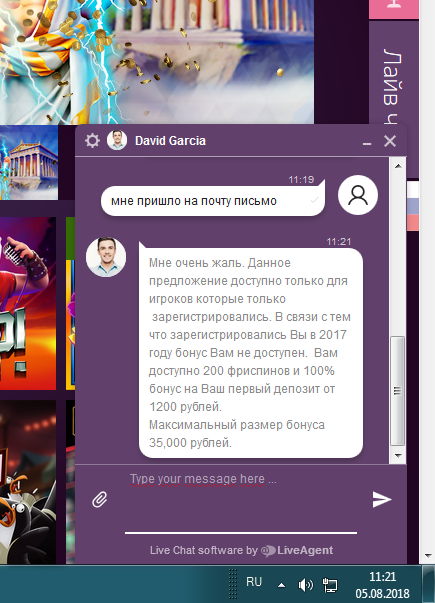The width and height of the screenshot is (435, 603).
Task: Click the agent's photo next to reply
Action: click(x=106, y=257)
